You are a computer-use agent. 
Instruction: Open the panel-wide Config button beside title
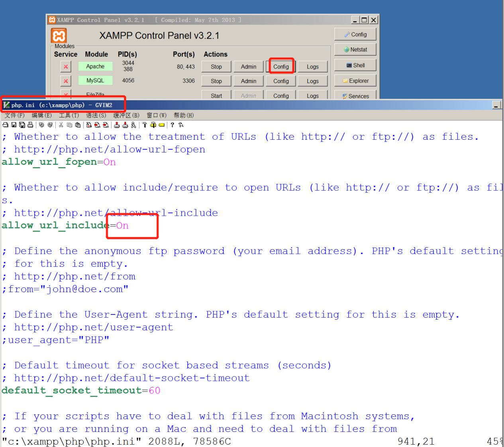[x=355, y=34]
